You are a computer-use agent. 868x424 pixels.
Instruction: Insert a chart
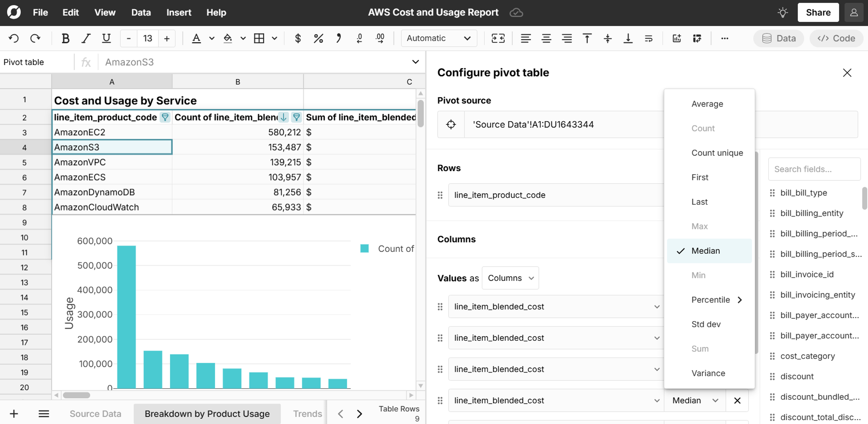(677, 38)
